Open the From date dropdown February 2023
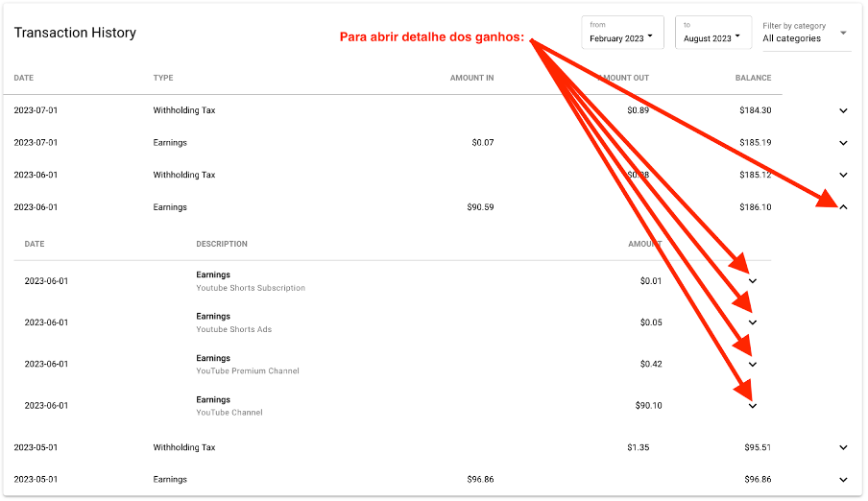This screenshot has height=501, width=868. 623,33
